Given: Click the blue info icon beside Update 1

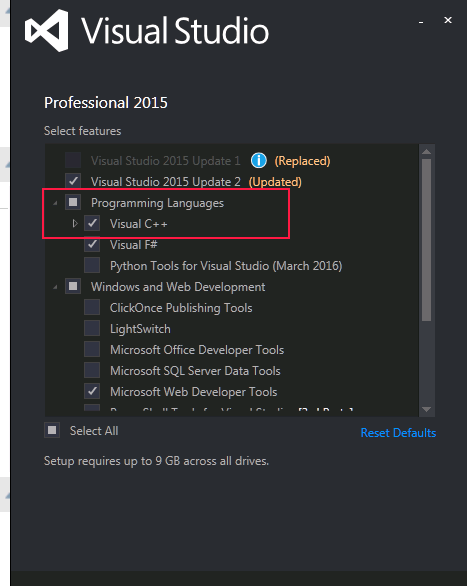Looking at the screenshot, I should [259, 161].
